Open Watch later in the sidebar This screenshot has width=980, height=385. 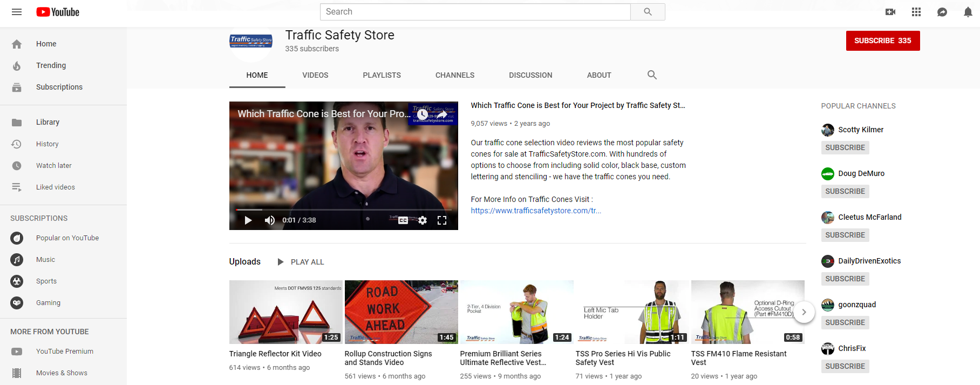point(63,165)
